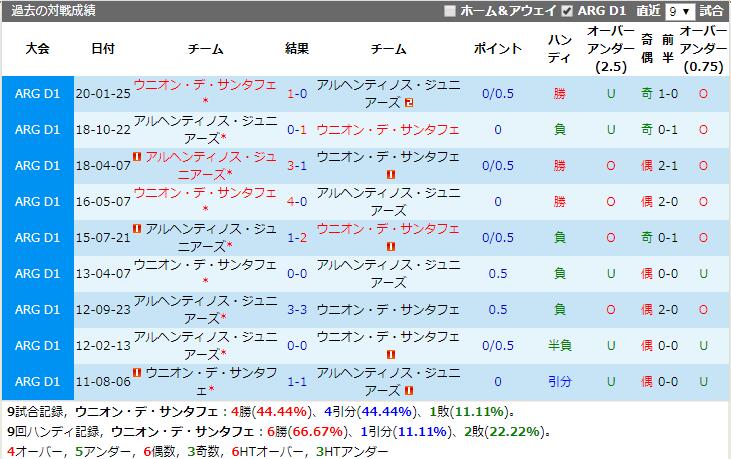Click red card icon before home team in 11-08-06 row
The height and width of the screenshot is (459, 731).
click(x=137, y=372)
